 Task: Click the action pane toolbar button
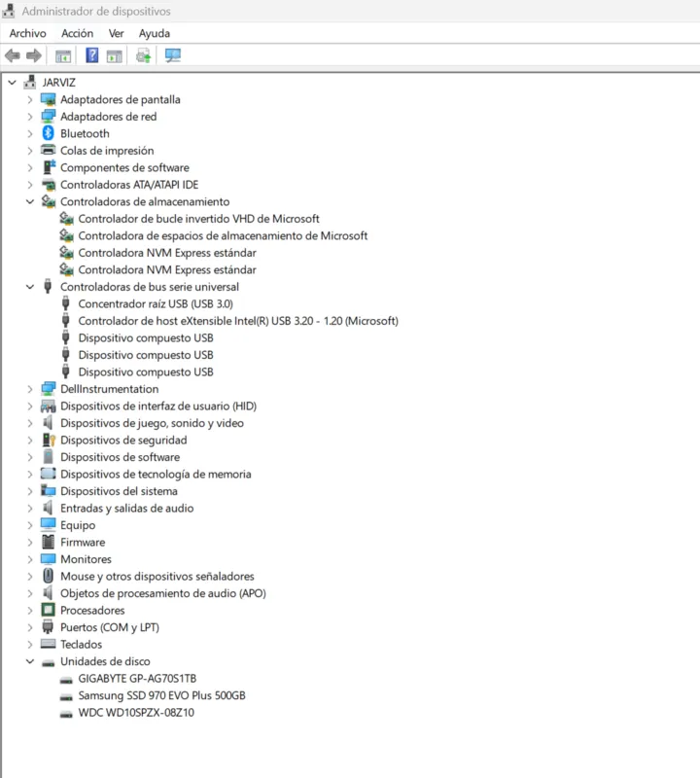(x=114, y=56)
